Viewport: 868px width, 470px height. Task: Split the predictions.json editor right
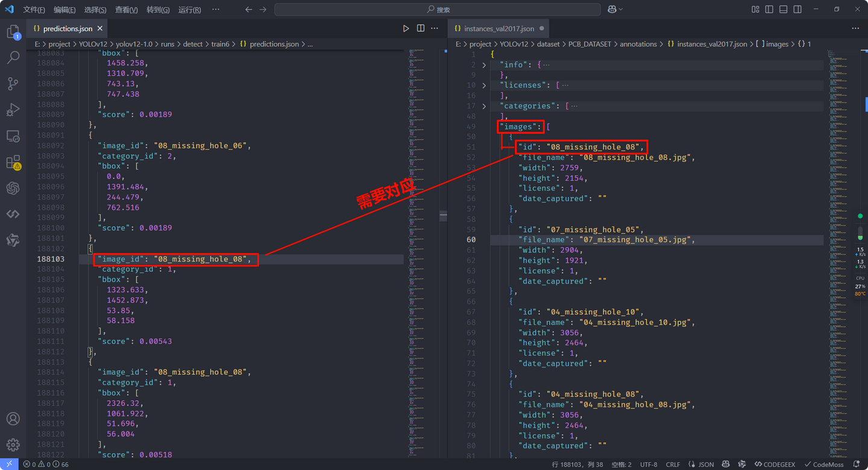click(421, 28)
